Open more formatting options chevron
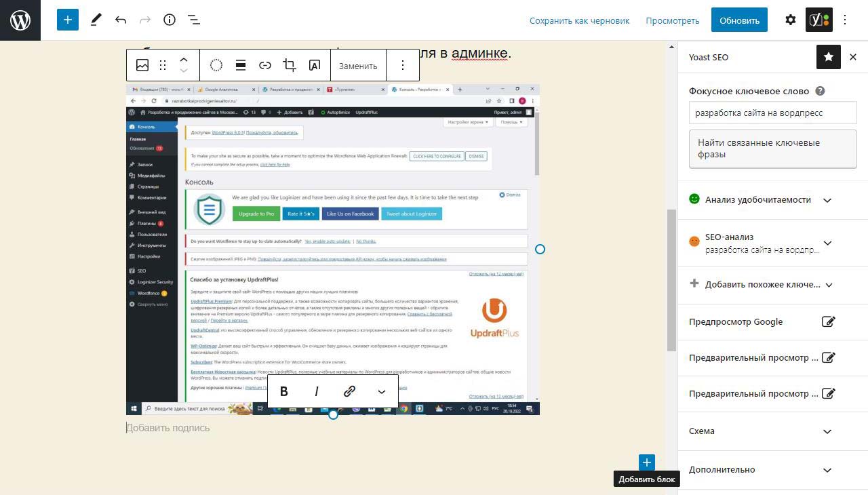 click(x=382, y=391)
